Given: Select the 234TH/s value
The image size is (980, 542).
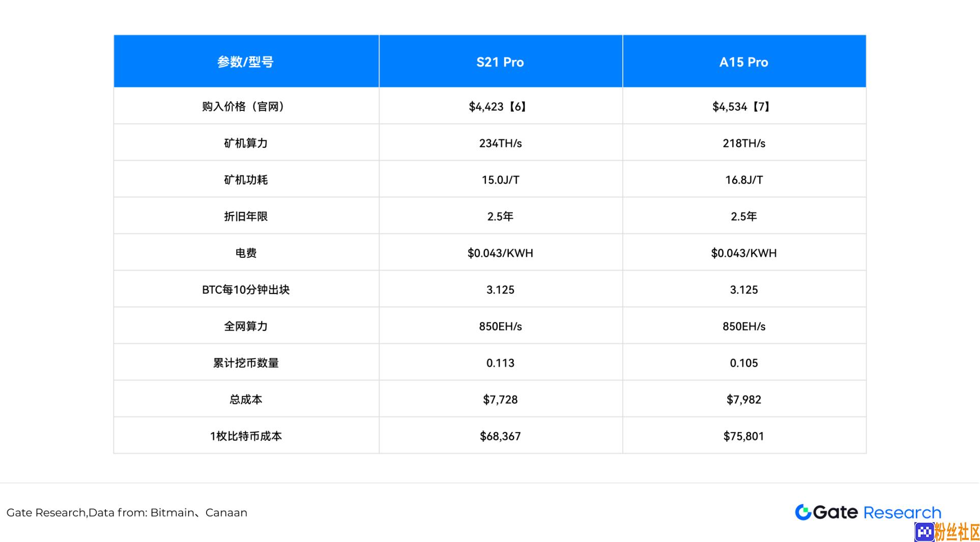Looking at the screenshot, I should click(x=500, y=143).
